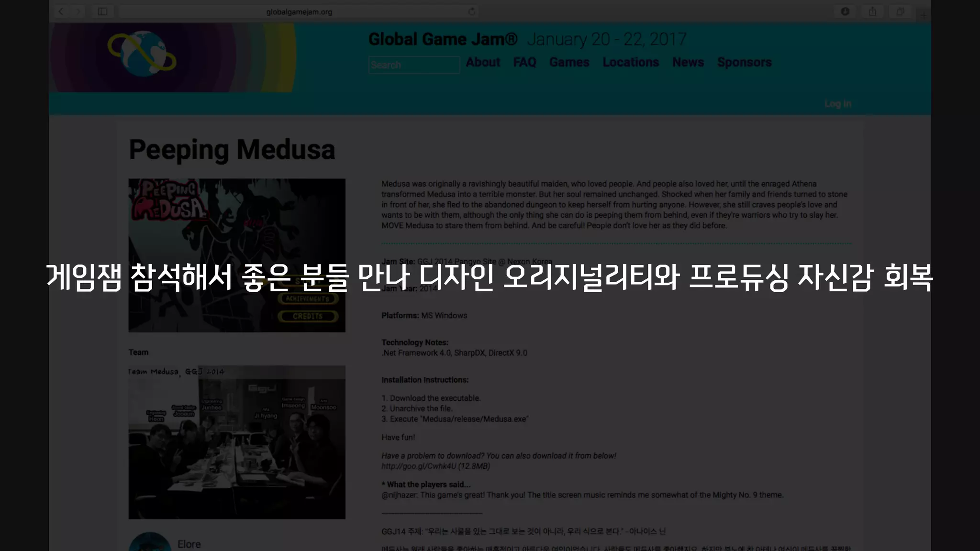Click the Elore team member name
The width and height of the screenshot is (980, 551).
point(189,544)
